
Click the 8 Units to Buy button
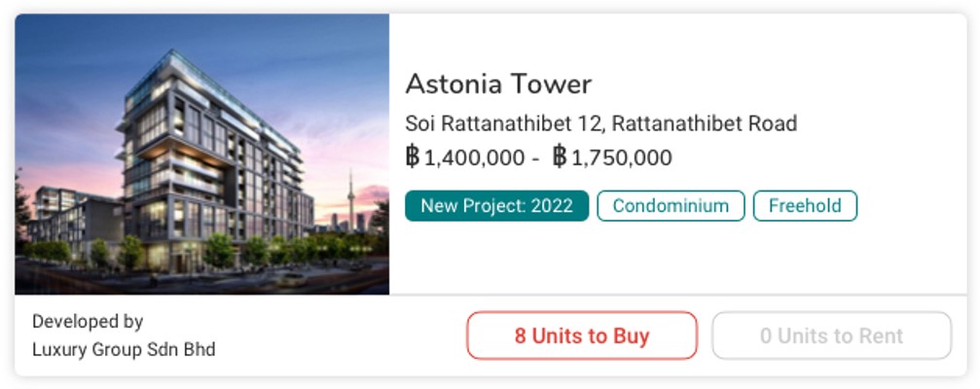tap(582, 336)
